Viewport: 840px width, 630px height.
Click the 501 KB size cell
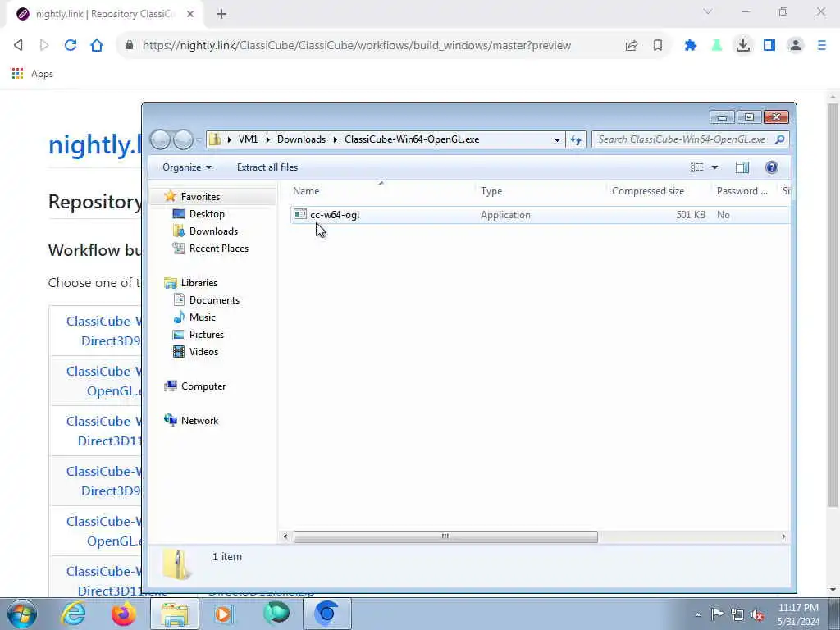pos(691,215)
